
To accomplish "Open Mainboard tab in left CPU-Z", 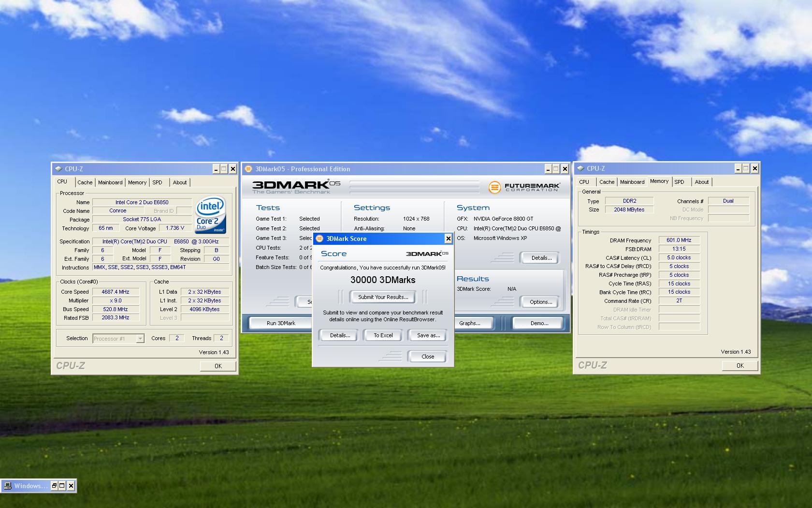I will 110,182.
